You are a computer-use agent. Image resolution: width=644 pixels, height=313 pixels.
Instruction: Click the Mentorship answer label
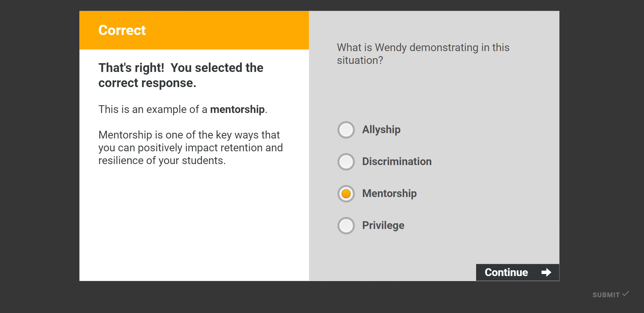tap(389, 194)
